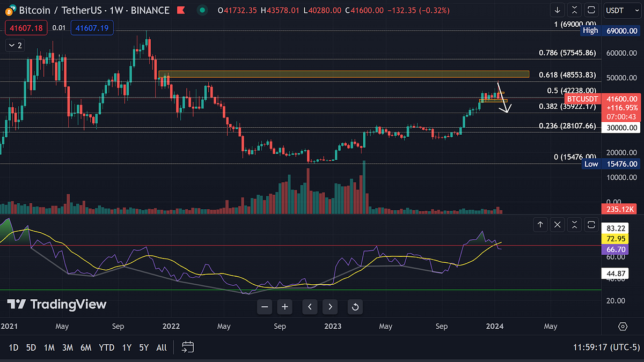Collapse the indicator pane with the chevrons icon
Screen dimensions: 644x362
(574, 224)
